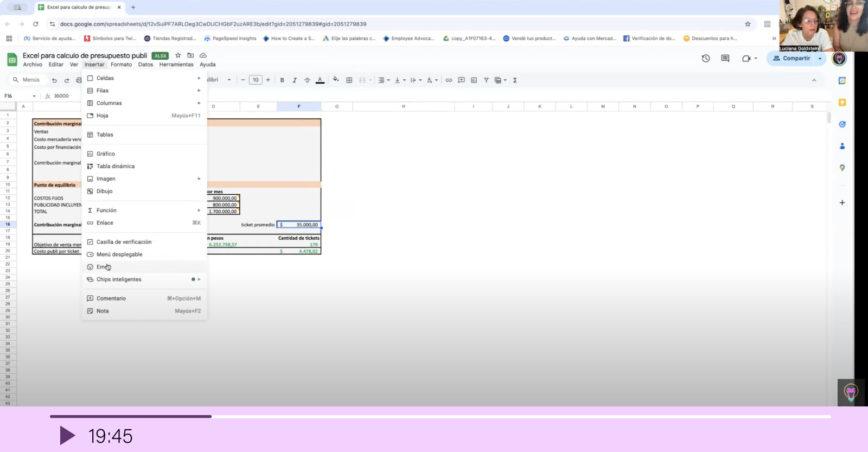Choose Casilla de verificación menu entry
Viewport: 868px width, 452px height.
(124, 242)
